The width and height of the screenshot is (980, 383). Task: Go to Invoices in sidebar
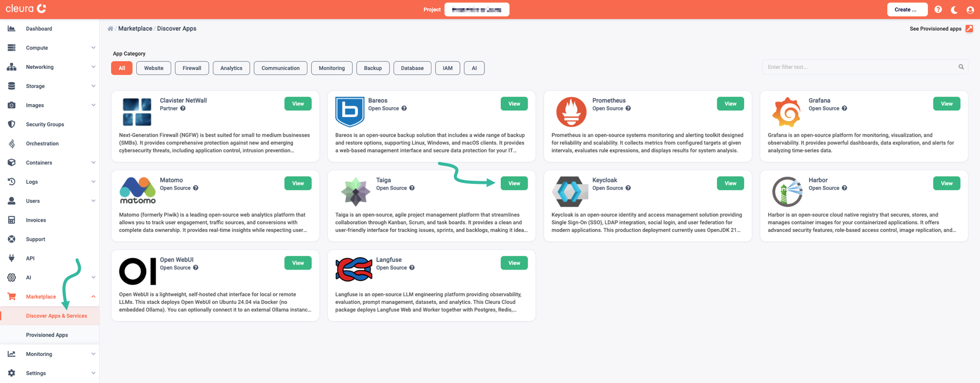(36, 220)
